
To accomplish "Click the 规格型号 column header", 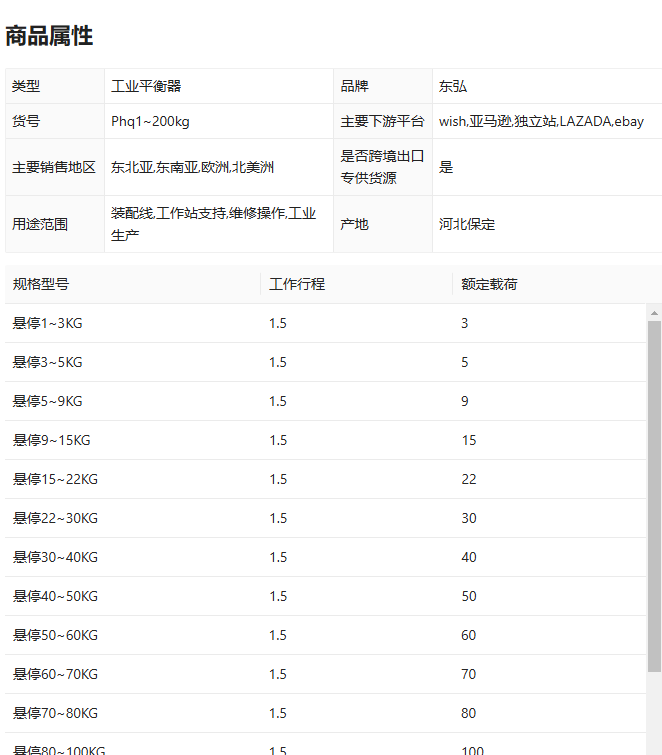I will pos(41,284).
